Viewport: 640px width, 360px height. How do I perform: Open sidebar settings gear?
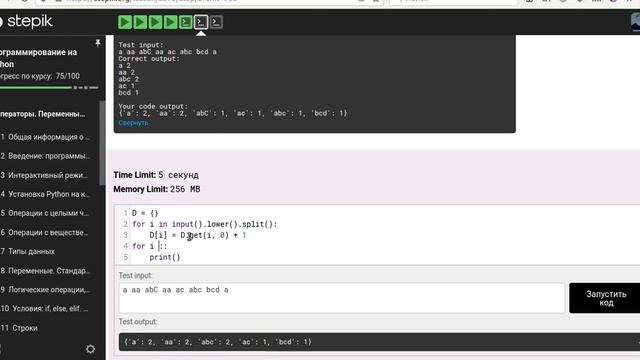[x=91, y=349]
